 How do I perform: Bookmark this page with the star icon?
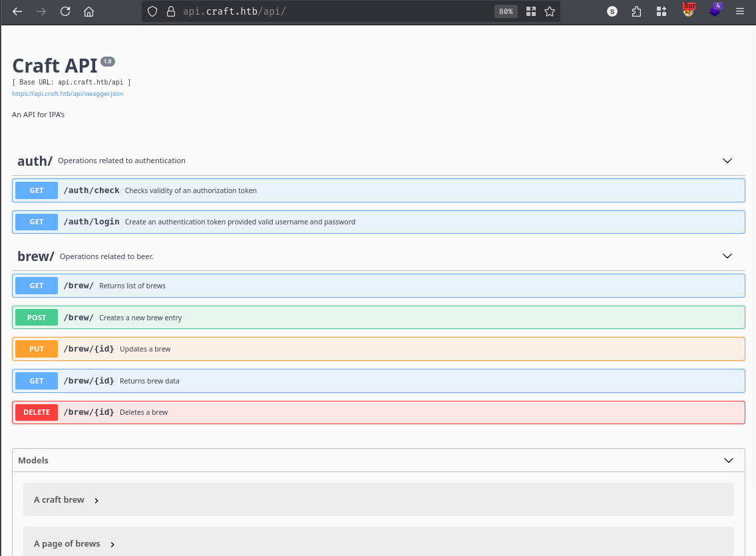[x=550, y=11]
